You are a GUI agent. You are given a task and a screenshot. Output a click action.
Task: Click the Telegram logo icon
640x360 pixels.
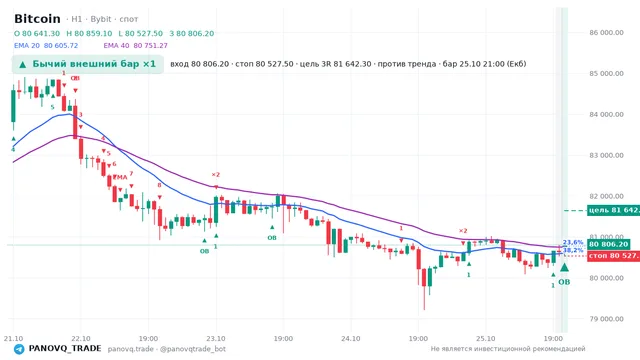coord(19,349)
